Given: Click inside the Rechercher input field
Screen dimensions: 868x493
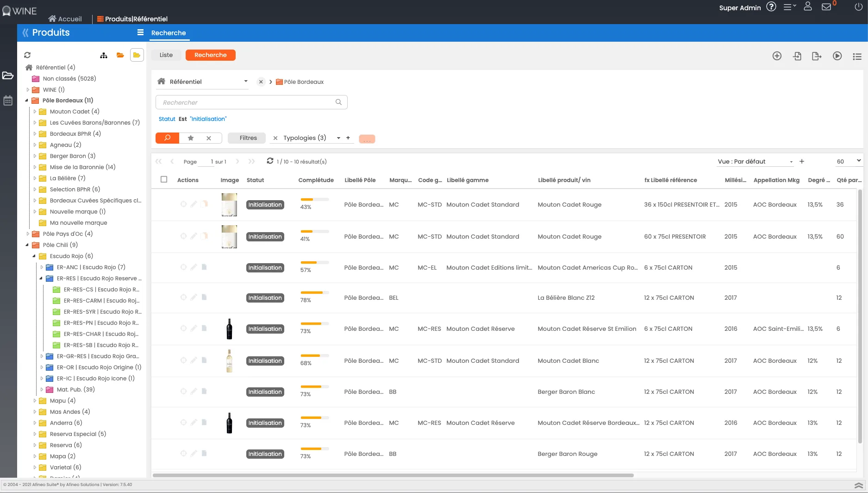Looking at the screenshot, I should [x=251, y=102].
